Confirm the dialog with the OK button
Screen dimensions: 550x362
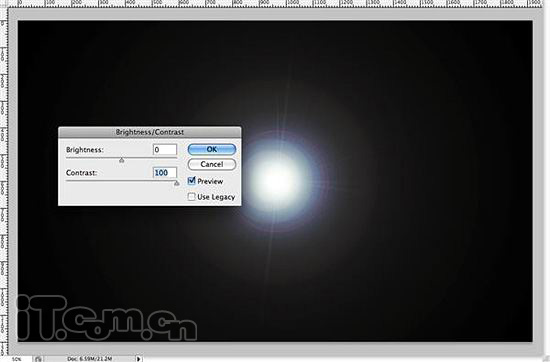point(212,149)
